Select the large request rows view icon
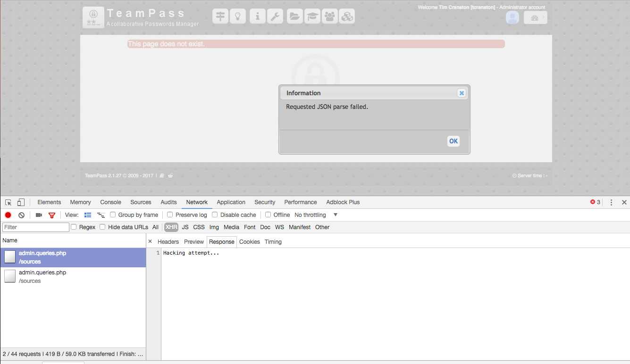 (88, 215)
